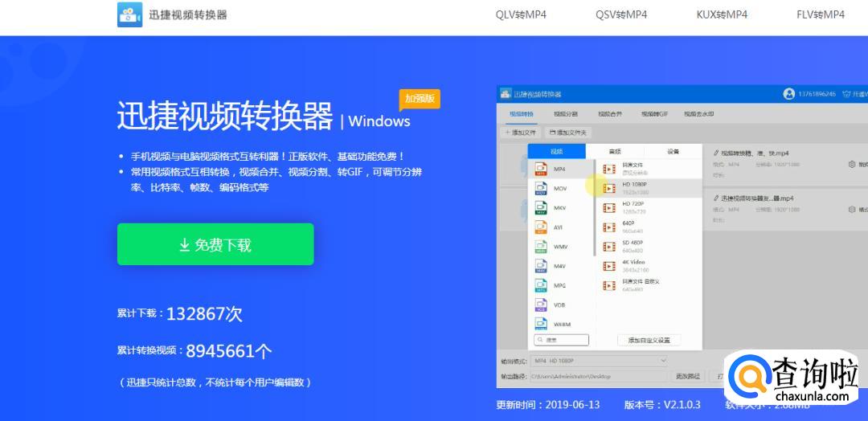Switch to the 视频转换 tab
The image size is (868, 421).
[x=522, y=114]
